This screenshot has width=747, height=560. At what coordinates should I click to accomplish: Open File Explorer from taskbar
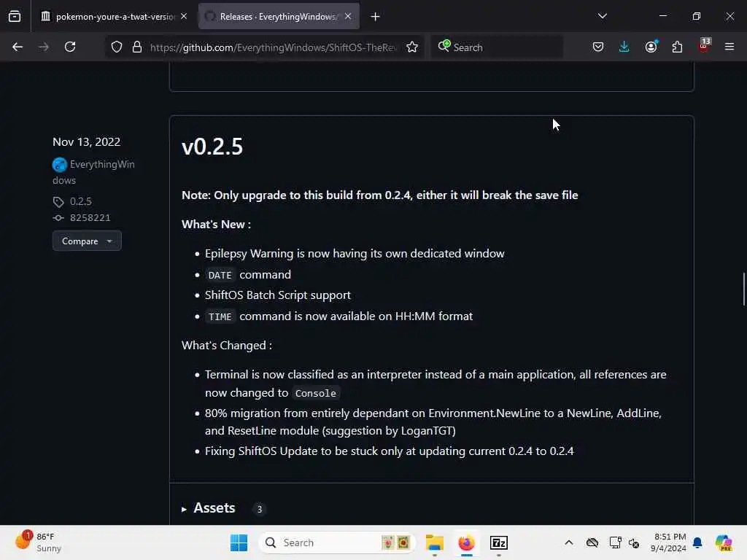(x=435, y=542)
